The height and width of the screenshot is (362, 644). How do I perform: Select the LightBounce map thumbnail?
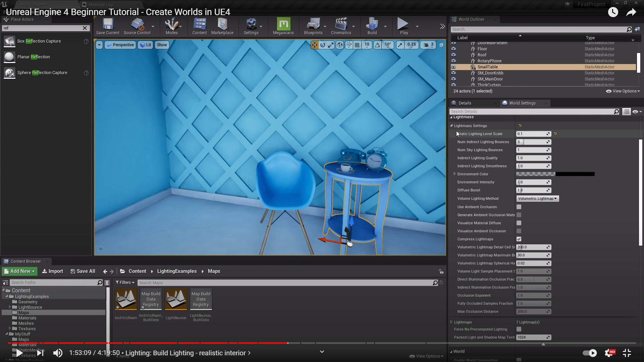click(176, 299)
